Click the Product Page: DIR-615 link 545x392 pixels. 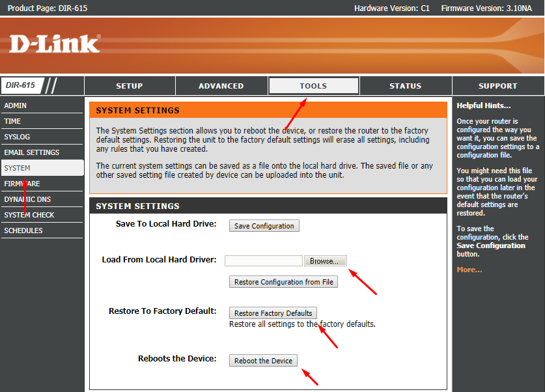pyautogui.click(x=48, y=8)
